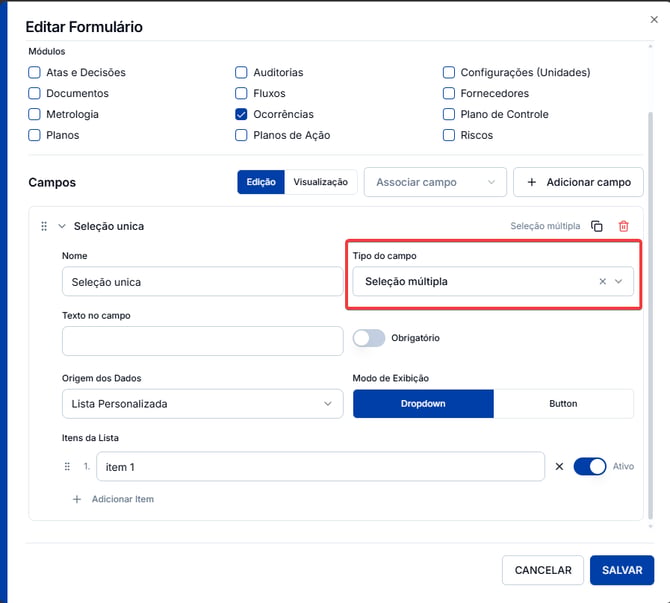Image resolution: width=670 pixels, height=603 pixels.
Task: Click the Módulos label
Action: (47, 51)
